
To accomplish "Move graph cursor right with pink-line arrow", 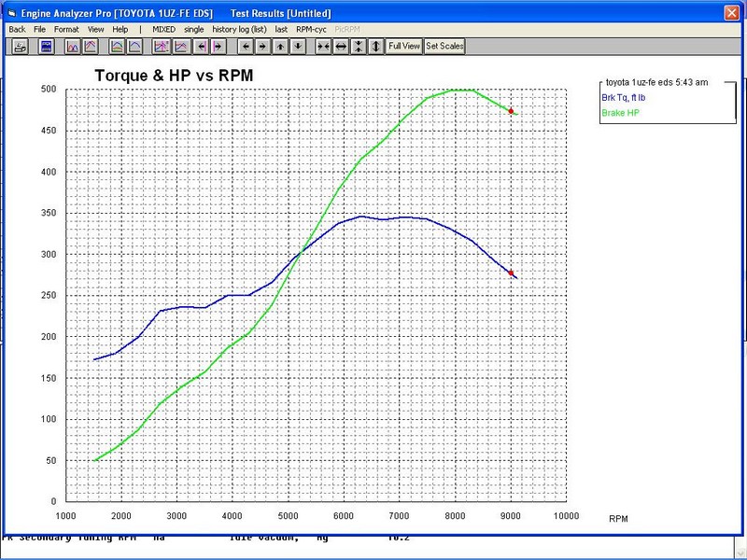I will (218, 46).
